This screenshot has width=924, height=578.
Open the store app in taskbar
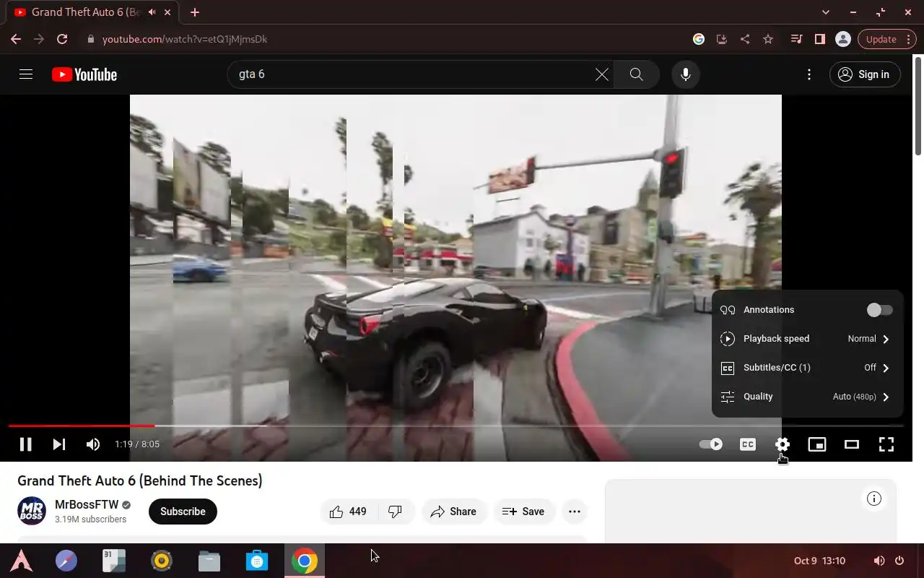point(257,561)
